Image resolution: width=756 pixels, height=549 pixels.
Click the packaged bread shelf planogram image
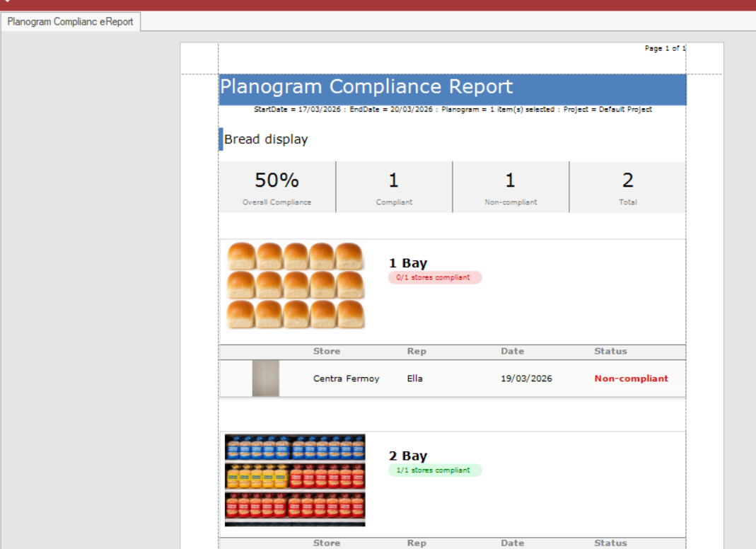(x=295, y=480)
